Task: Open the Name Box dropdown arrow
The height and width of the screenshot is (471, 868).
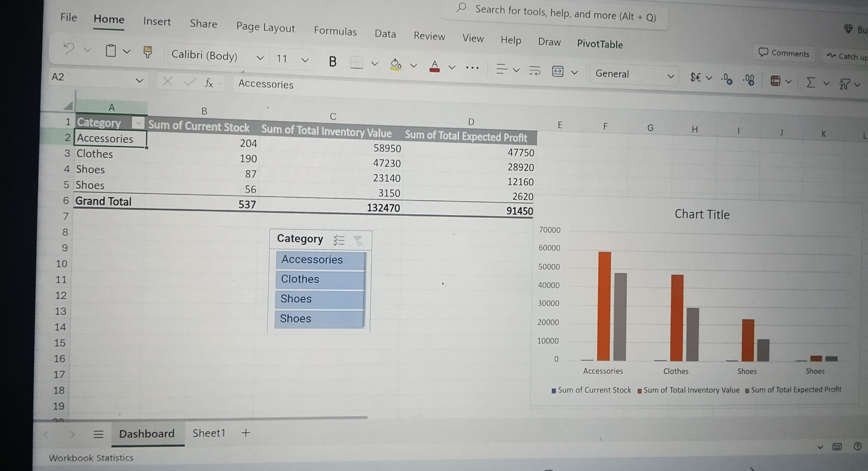Action: point(139,81)
